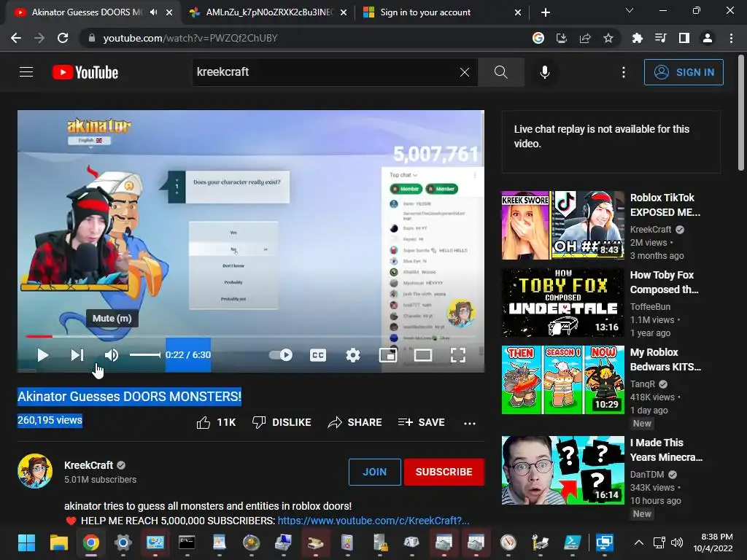Open My Roblox Bedwars KITS video title
The width and height of the screenshot is (747, 560).
coord(665,359)
